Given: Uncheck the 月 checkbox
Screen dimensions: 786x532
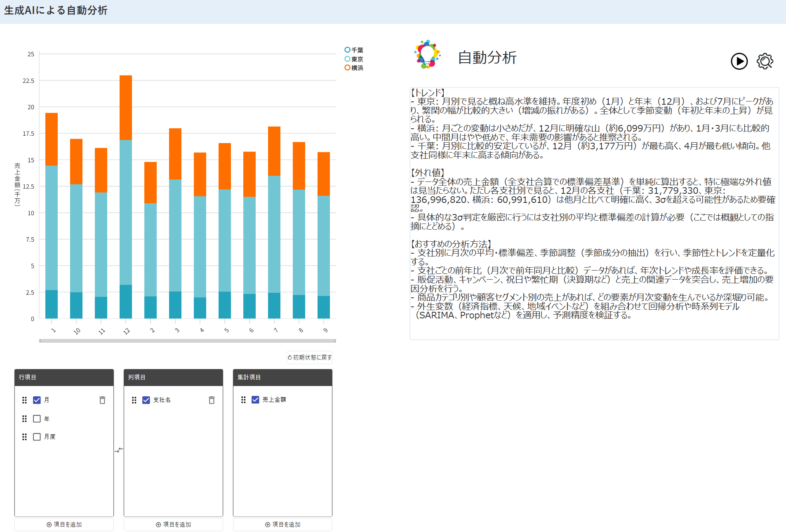Looking at the screenshot, I should coord(37,400).
